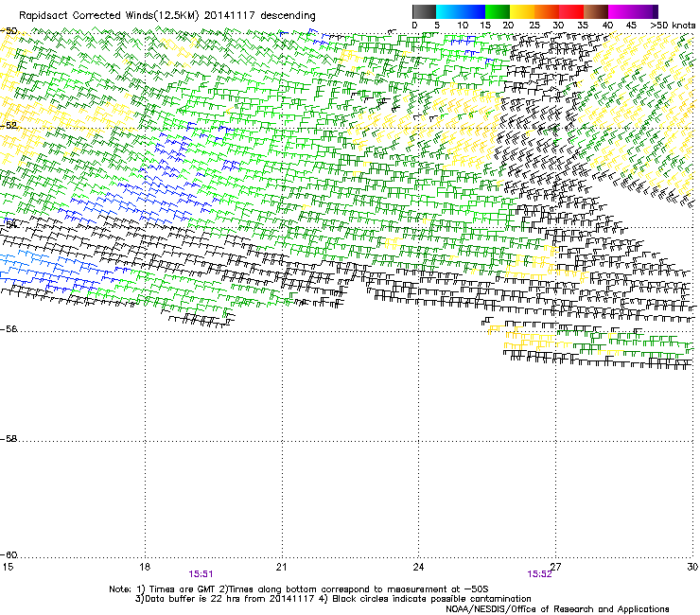
Task: Click the magenta-purple 40-50 knots legend band
Action: coord(633,11)
